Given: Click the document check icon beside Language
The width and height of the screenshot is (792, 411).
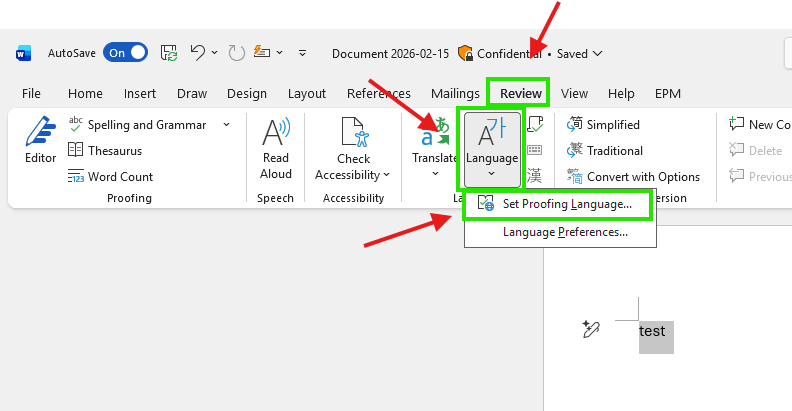Looking at the screenshot, I should 535,124.
